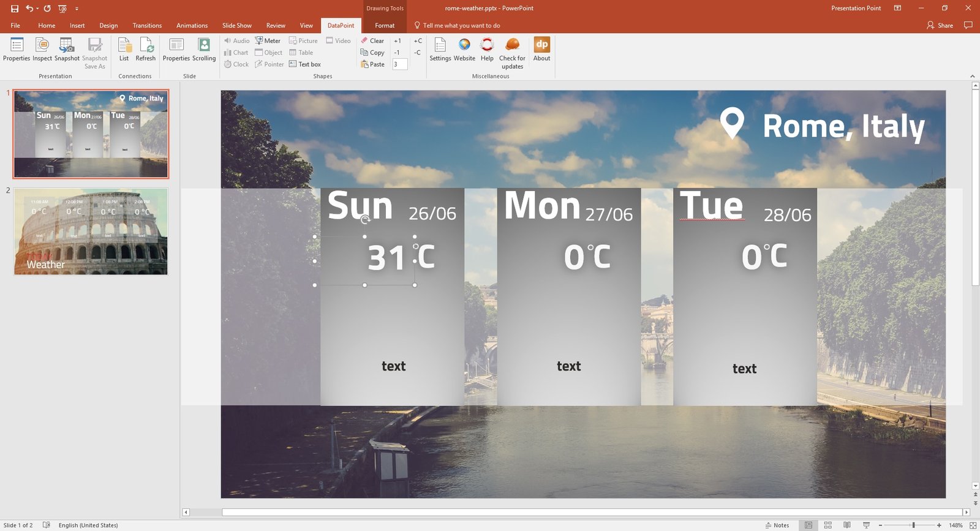Open the Drawing Tools Format tab

pos(385,26)
